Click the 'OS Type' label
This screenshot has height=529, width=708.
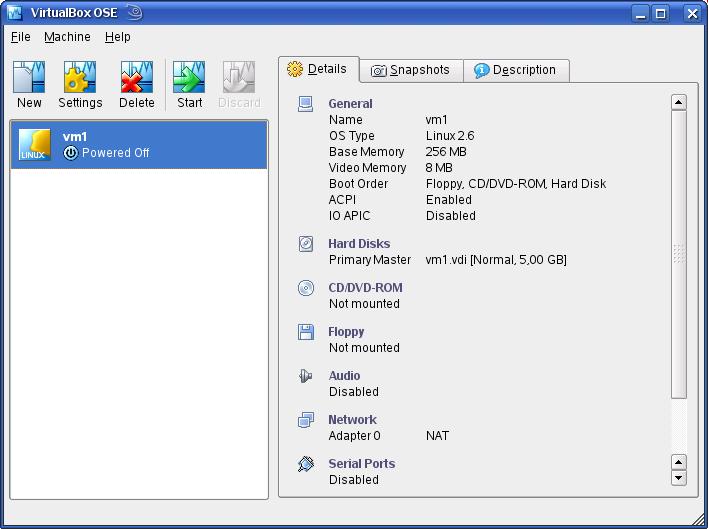coord(352,136)
